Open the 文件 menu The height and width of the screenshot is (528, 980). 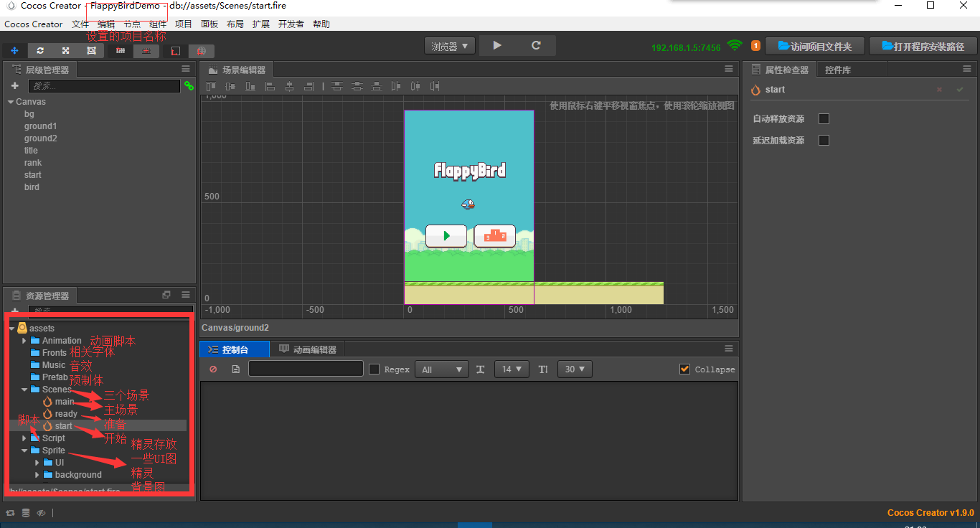tap(80, 24)
